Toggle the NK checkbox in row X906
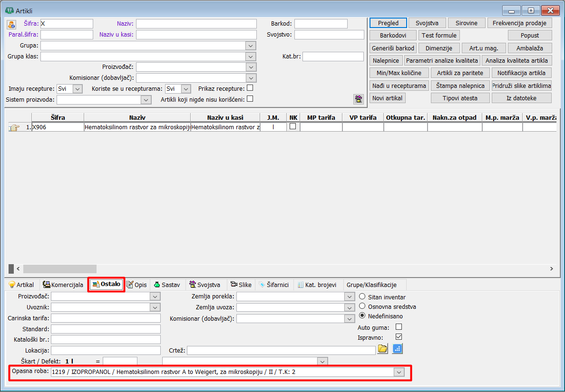The image size is (565, 392). 293,126
